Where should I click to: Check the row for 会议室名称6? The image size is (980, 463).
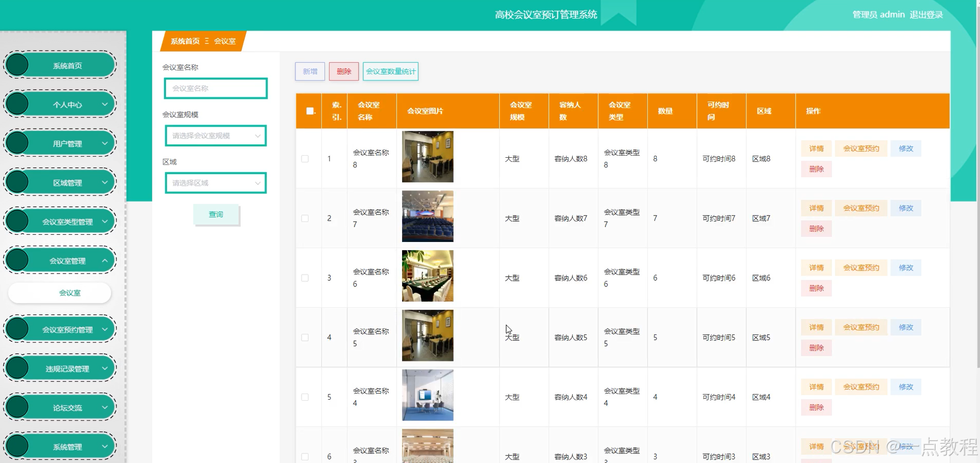(x=305, y=278)
